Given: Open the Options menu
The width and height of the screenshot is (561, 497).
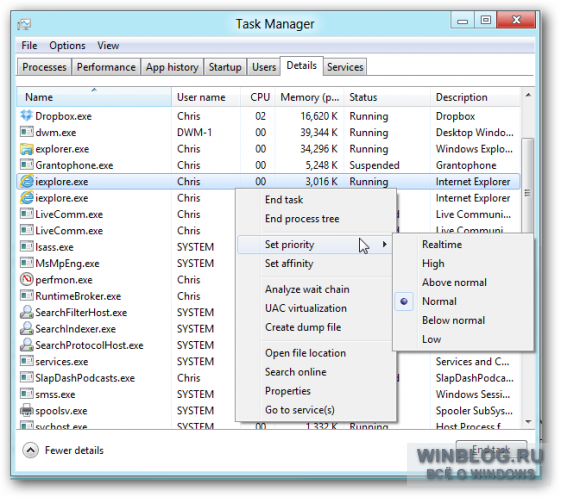Looking at the screenshot, I should click(67, 45).
